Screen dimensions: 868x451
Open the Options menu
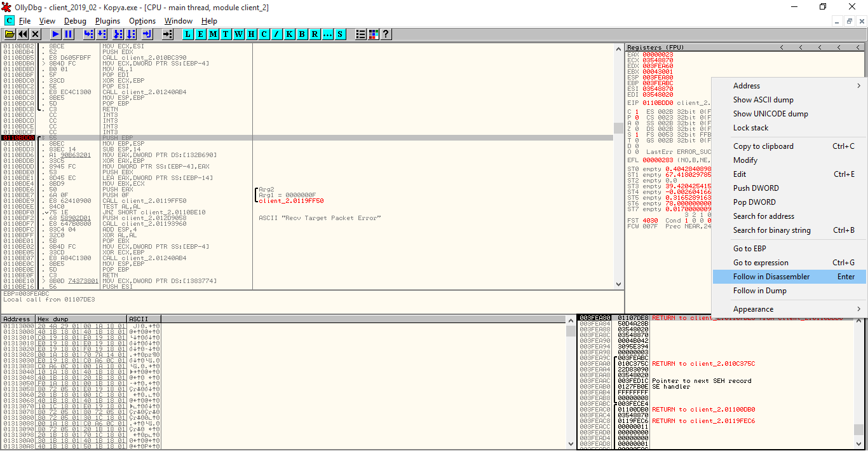142,21
